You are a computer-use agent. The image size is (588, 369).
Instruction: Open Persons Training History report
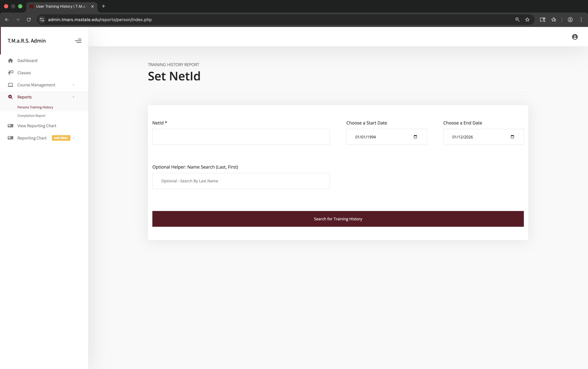pyautogui.click(x=35, y=107)
